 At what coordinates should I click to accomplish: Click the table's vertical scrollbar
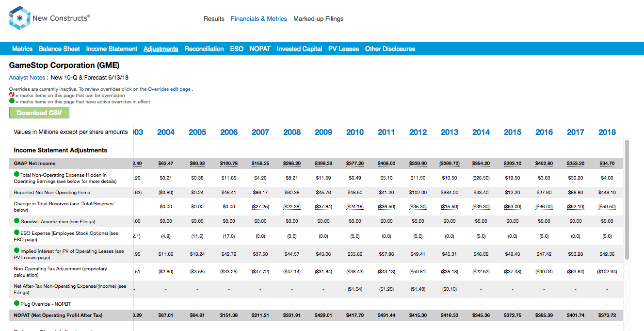pyautogui.click(x=627, y=199)
